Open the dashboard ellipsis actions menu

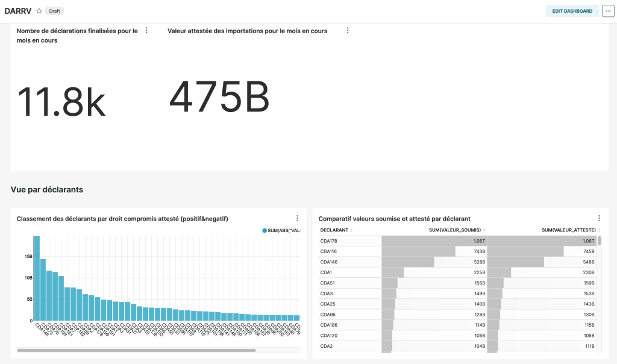[608, 11]
